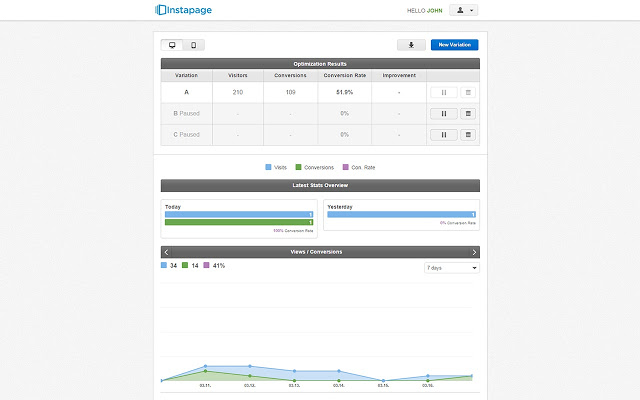Go to previous chart with left chevron
Viewport: 640px width, 400px height.
point(166,252)
